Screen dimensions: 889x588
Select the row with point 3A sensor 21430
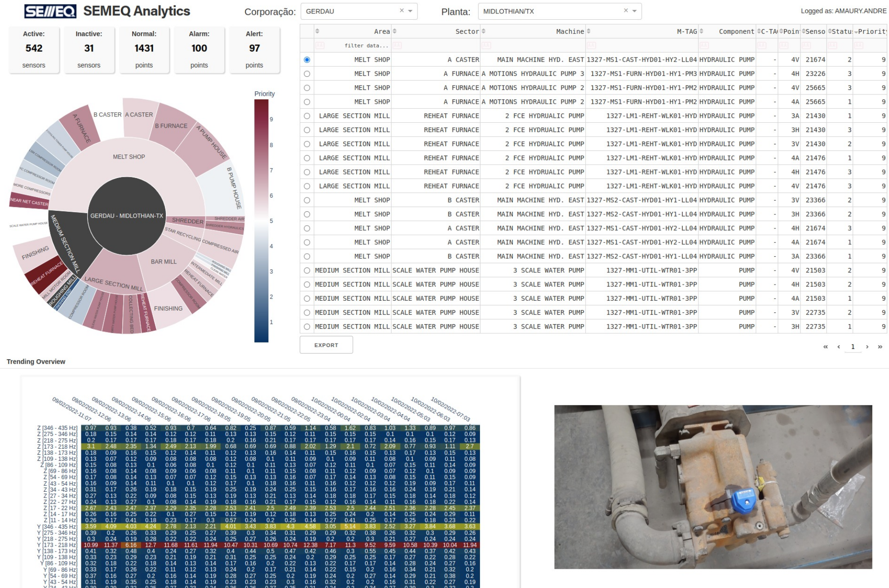point(307,116)
